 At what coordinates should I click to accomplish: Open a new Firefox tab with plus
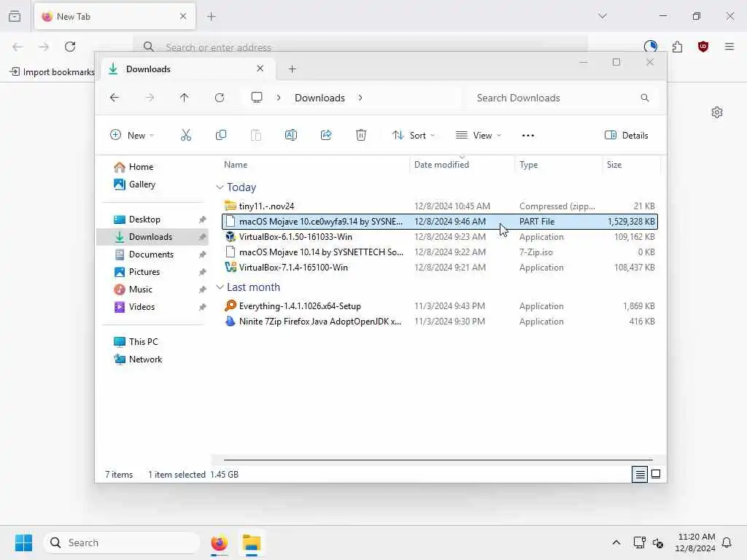pyautogui.click(x=212, y=16)
